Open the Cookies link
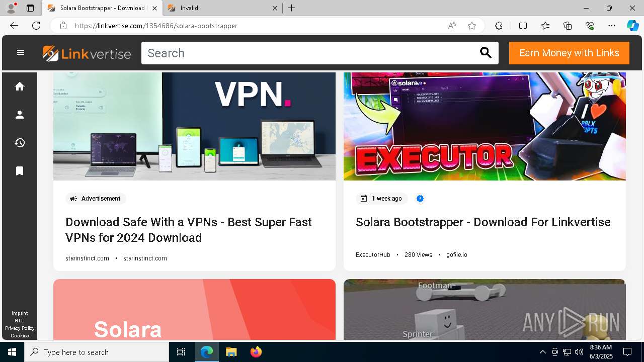This screenshot has height=362, width=644. tap(20, 336)
